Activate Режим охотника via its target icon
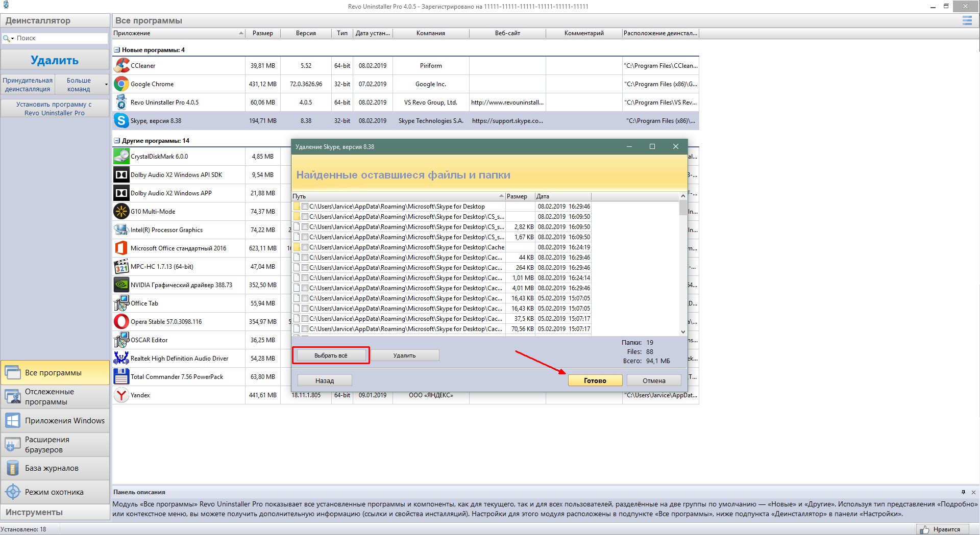 pyautogui.click(x=13, y=492)
